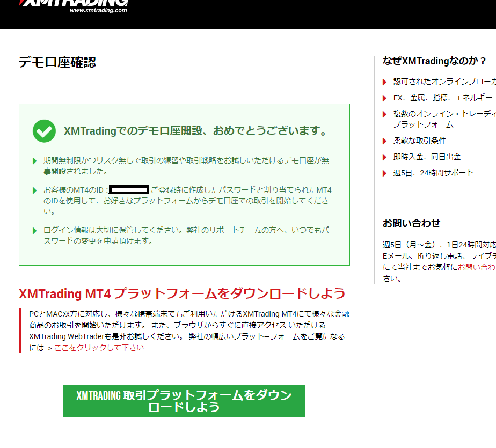Image resolution: width=496 pixels, height=448 pixels.
Task: Click the 'XMTradingでのデモ口座開設、おめでとうございます。' heading
Action: pos(196,130)
